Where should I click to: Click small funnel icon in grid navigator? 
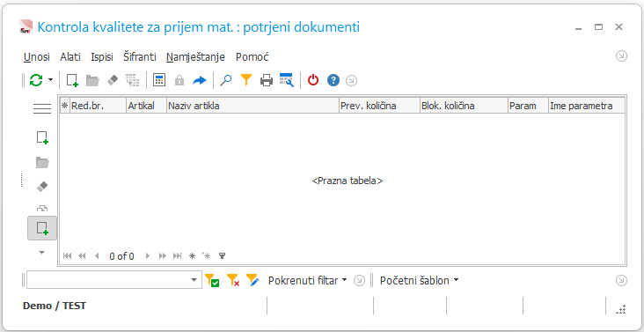pyautogui.click(x=222, y=256)
